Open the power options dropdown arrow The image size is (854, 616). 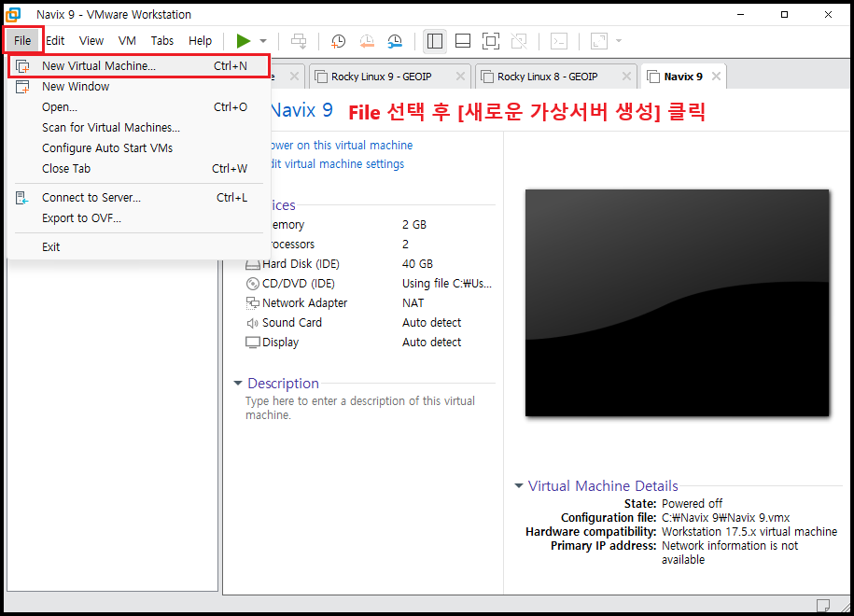(263, 41)
